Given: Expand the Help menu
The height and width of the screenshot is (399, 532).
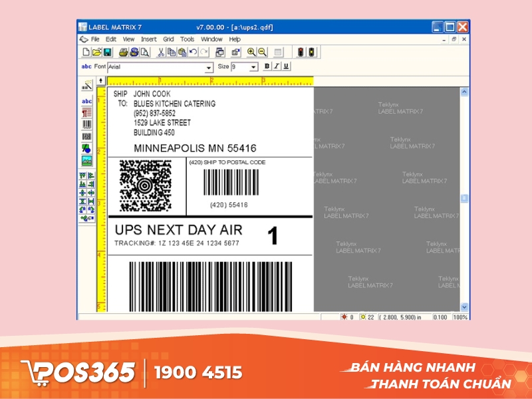Looking at the screenshot, I should [x=234, y=39].
